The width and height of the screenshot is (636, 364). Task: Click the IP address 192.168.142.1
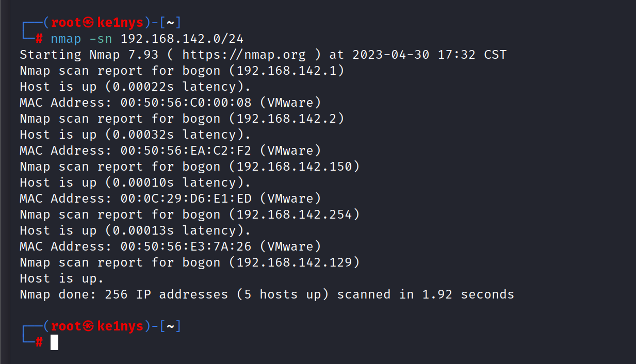pyautogui.click(x=286, y=71)
